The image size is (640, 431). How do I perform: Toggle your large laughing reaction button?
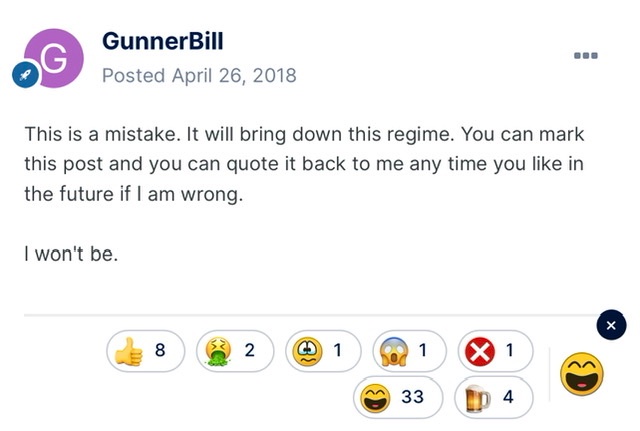[582, 374]
